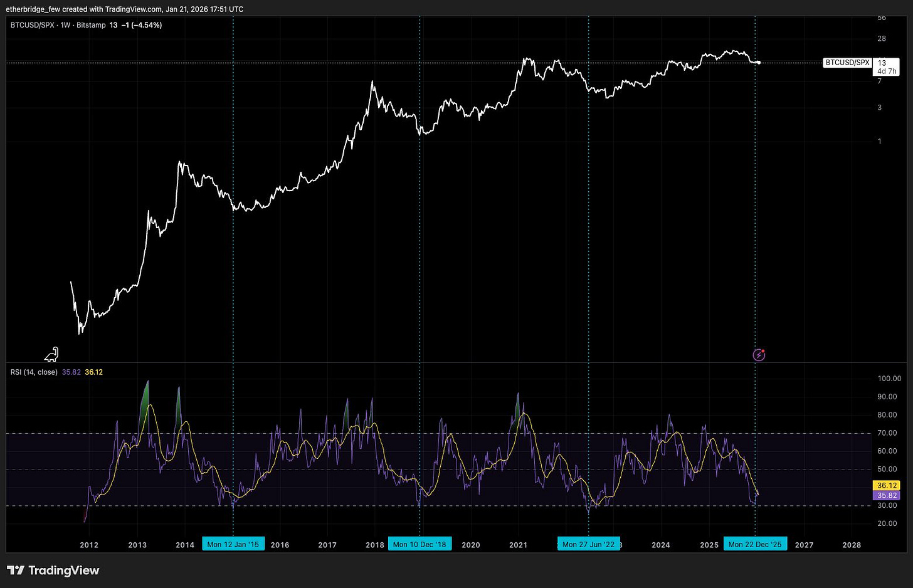Click the 2028 label on the time axis
This screenshot has height=588, width=913.
click(x=852, y=545)
